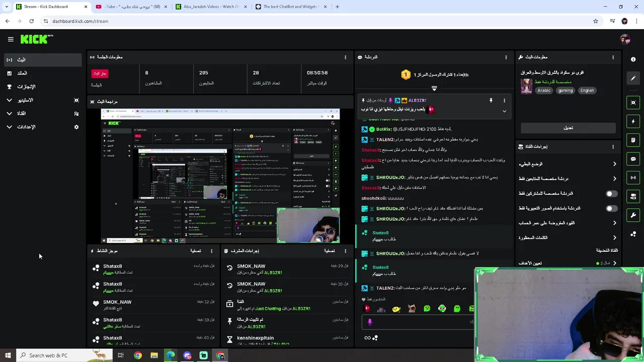644x362 pixels.
Task: Open the stream section in sidebar
Action: point(42,60)
